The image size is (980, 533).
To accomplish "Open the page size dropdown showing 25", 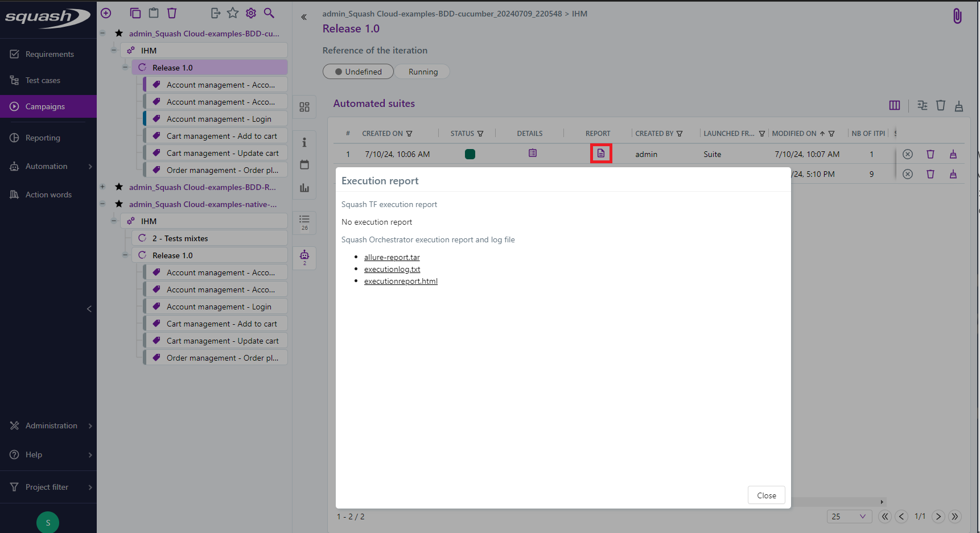I will pyautogui.click(x=849, y=516).
